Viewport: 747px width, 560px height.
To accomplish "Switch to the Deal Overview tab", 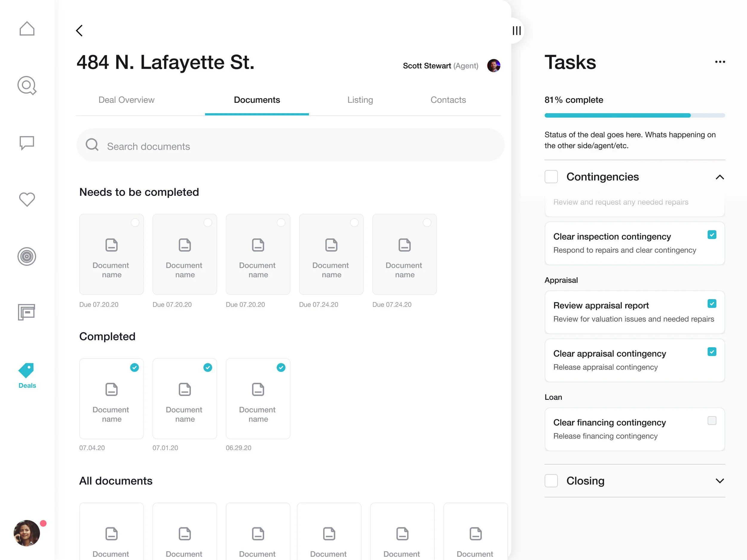I will click(126, 100).
